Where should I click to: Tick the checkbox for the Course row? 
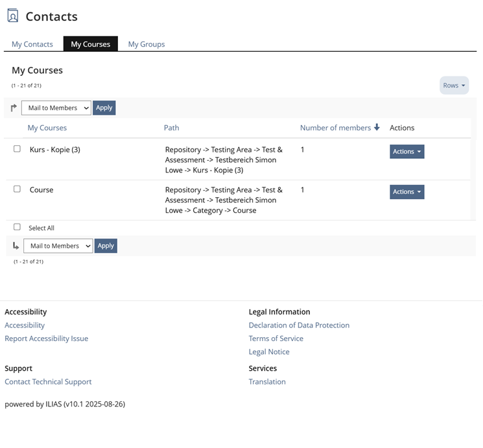18,189
